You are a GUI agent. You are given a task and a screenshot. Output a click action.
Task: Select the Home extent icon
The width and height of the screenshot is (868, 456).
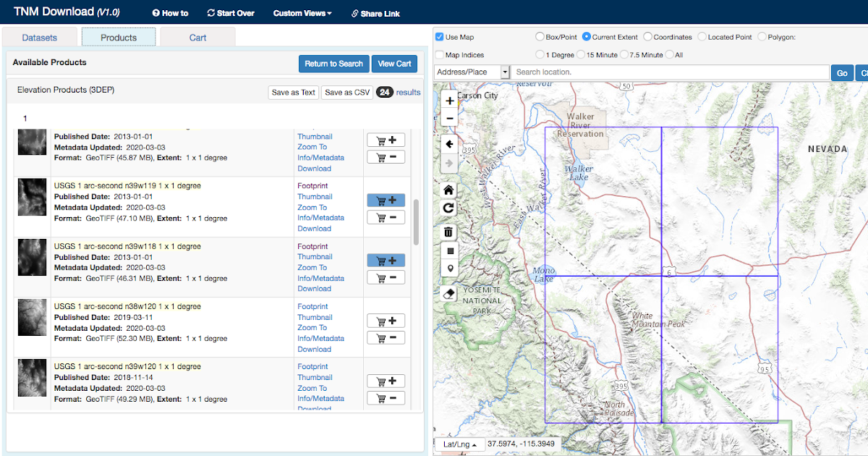click(x=449, y=189)
